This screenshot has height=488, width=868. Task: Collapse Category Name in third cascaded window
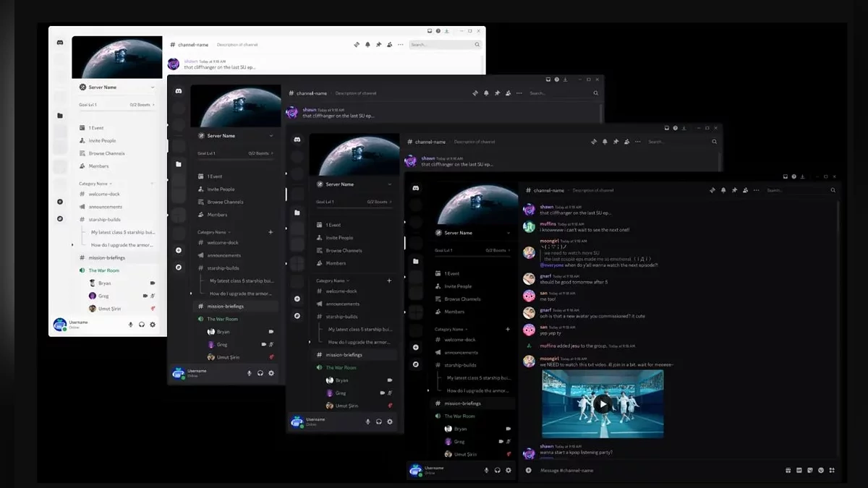coord(333,281)
